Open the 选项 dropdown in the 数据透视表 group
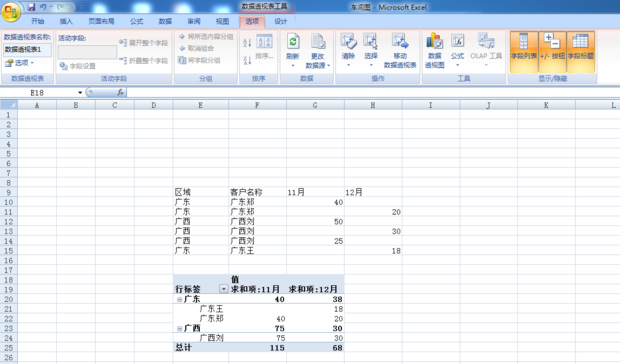 click(x=19, y=63)
